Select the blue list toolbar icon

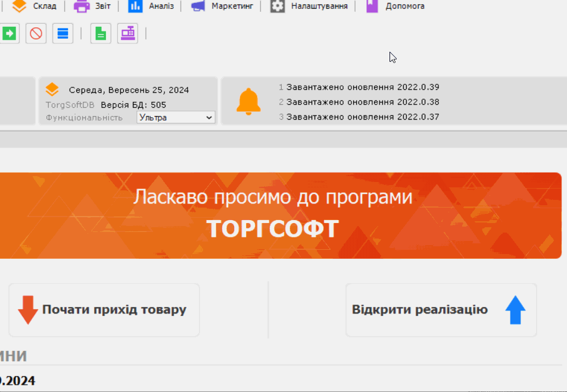click(62, 33)
